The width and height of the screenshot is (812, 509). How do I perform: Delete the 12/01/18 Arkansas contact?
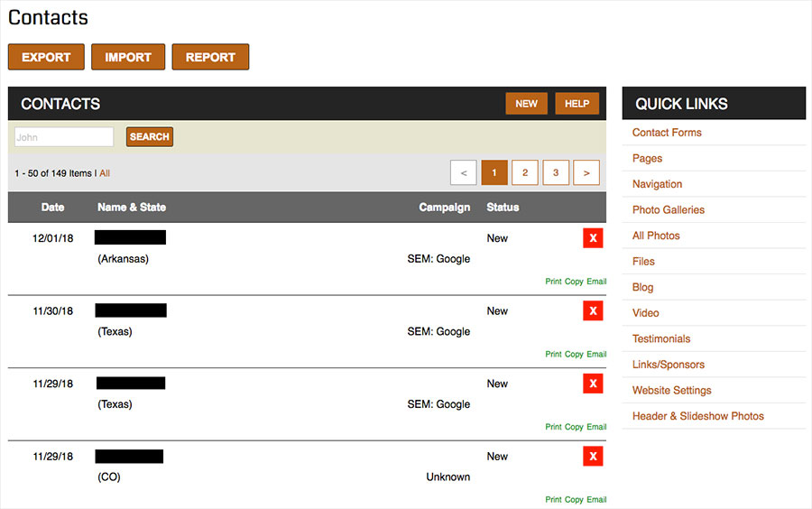(x=593, y=238)
